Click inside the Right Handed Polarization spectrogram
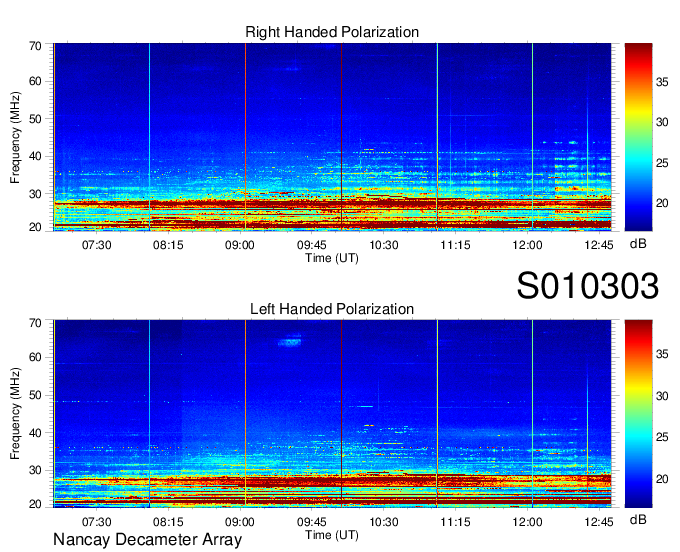Screen dimensions: 680x552 (x=332, y=137)
